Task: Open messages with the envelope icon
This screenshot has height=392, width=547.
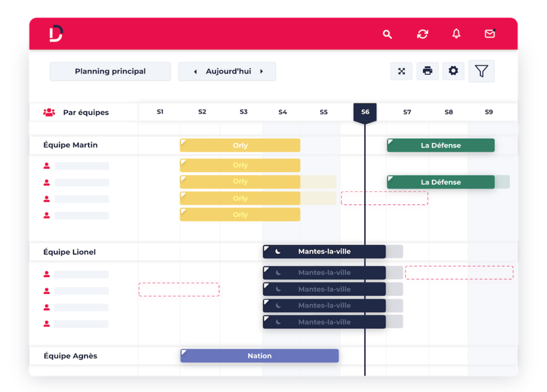Action: [x=490, y=34]
